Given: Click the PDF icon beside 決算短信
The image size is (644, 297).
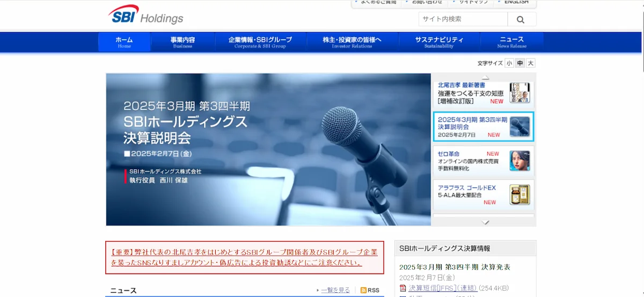Looking at the screenshot, I should click(404, 288).
